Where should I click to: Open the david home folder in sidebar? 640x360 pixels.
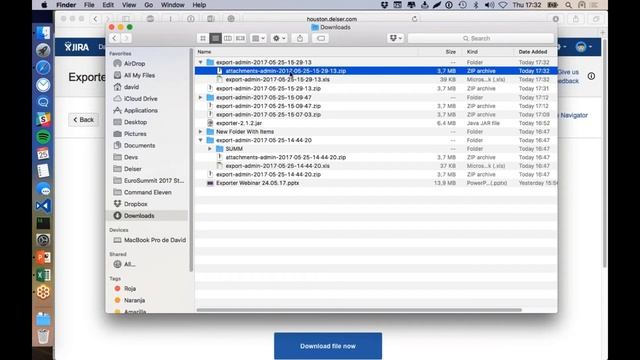131,87
